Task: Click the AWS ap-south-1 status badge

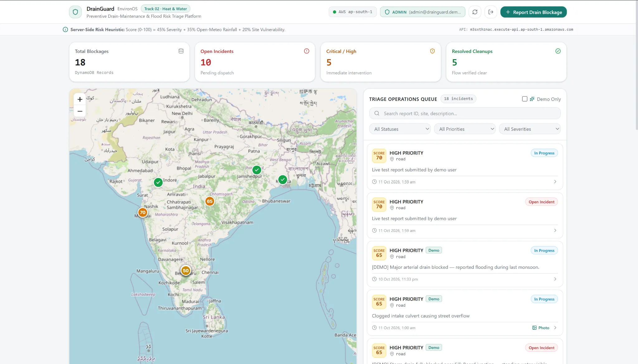Action: [x=353, y=12]
